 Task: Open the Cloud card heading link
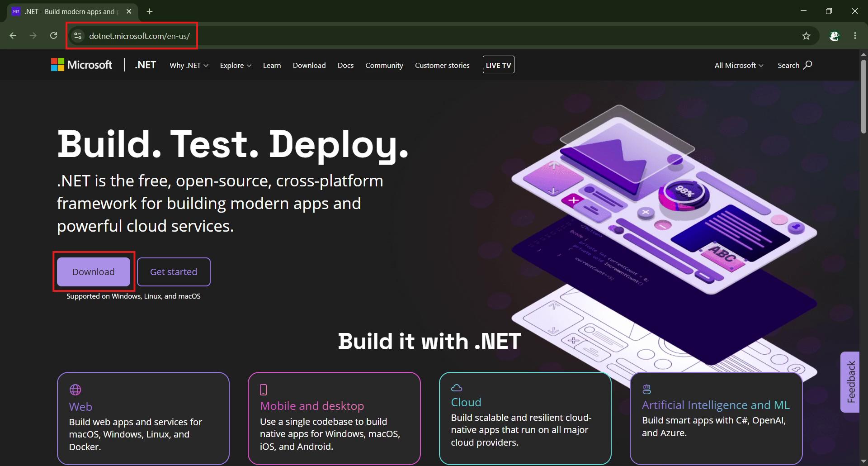(x=466, y=402)
